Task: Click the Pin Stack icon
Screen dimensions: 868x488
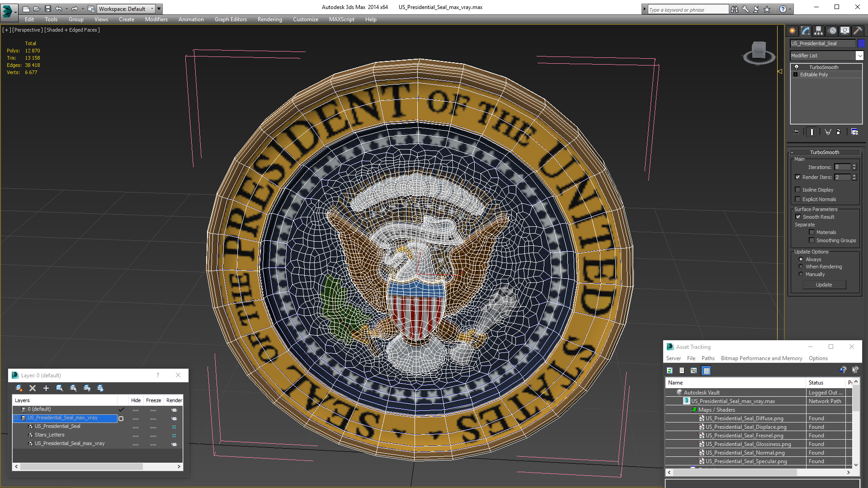Action: [796, 132]
